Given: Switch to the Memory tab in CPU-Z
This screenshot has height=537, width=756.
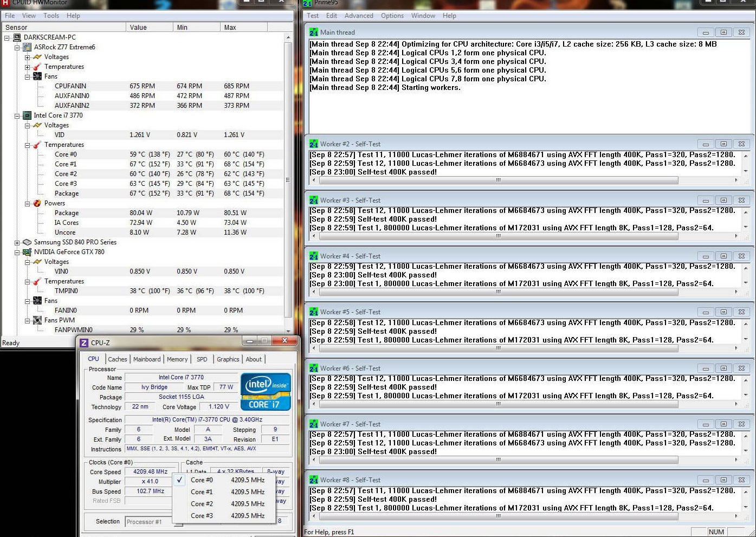Looking at the screenshot, I should (177, 359).
